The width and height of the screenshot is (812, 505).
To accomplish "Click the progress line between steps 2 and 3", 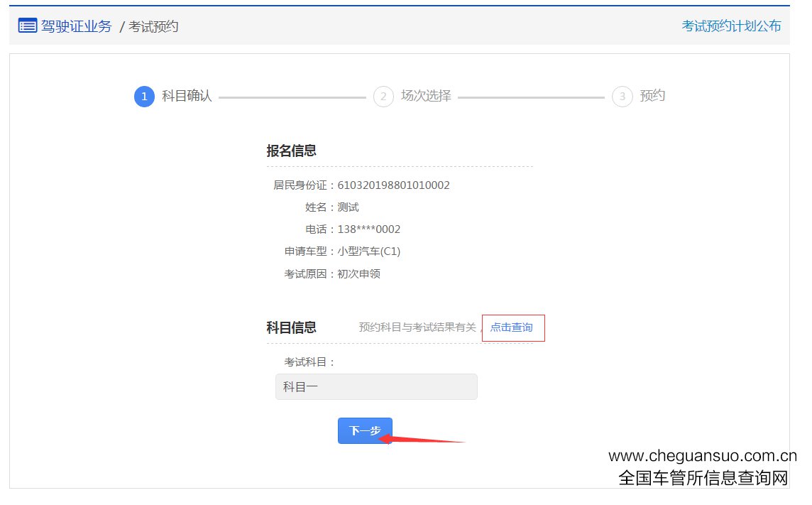I will tap(531, 97).
